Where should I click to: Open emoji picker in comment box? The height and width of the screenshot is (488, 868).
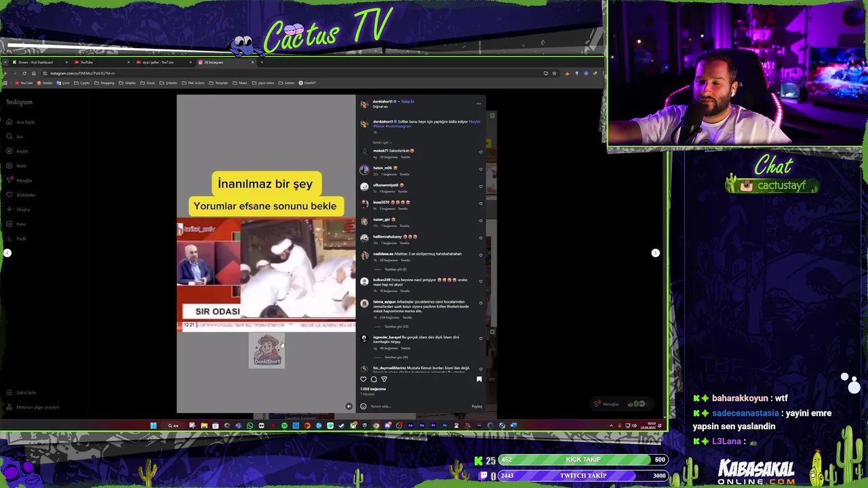(363, 406)
